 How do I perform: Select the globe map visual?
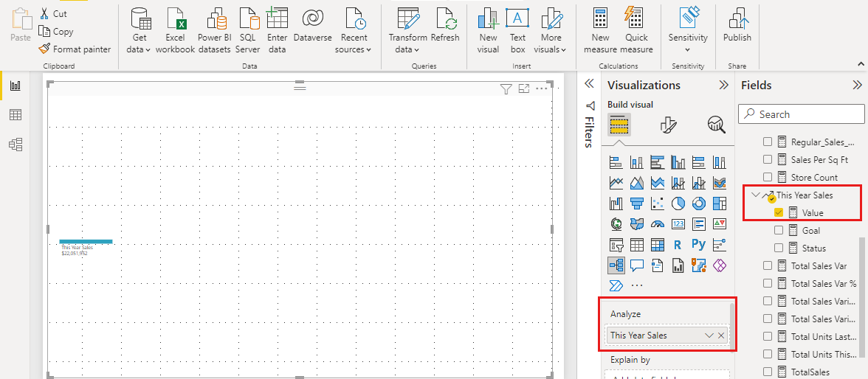[x=616, y=224]
